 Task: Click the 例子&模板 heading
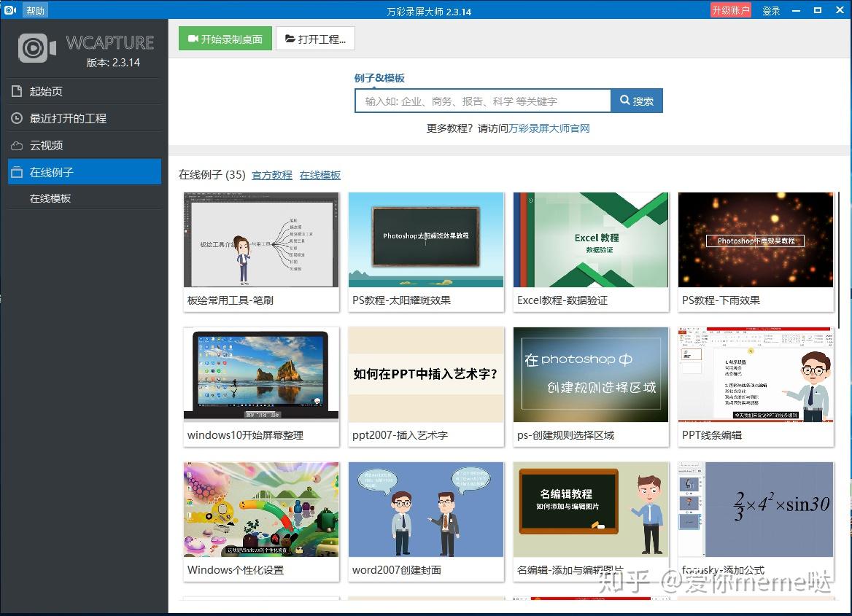pyautogui.click(x=379, y=78)
